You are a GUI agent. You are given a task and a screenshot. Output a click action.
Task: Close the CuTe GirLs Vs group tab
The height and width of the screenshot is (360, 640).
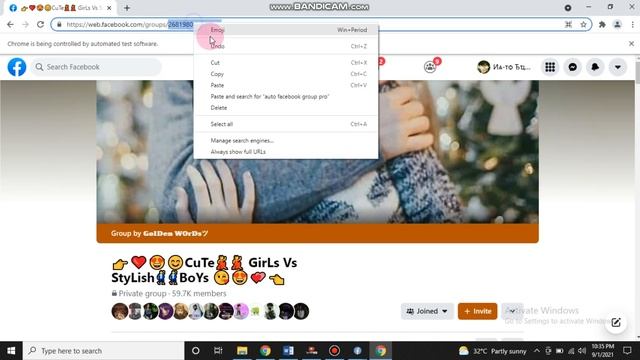click(x=109, y=8)
